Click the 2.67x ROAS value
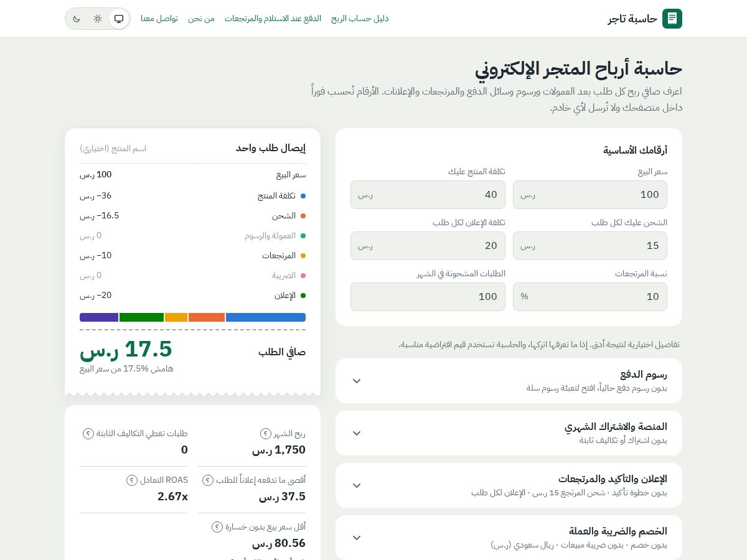 pos(172,497)
